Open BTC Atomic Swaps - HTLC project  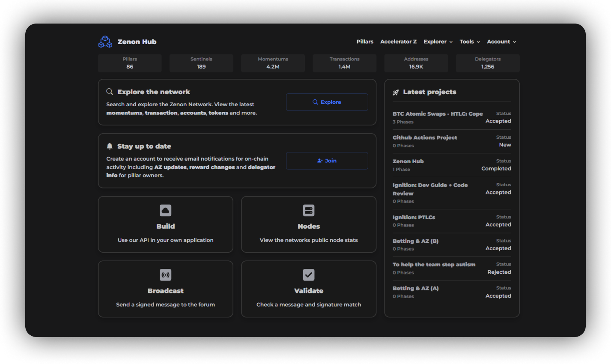pos(437,114)
